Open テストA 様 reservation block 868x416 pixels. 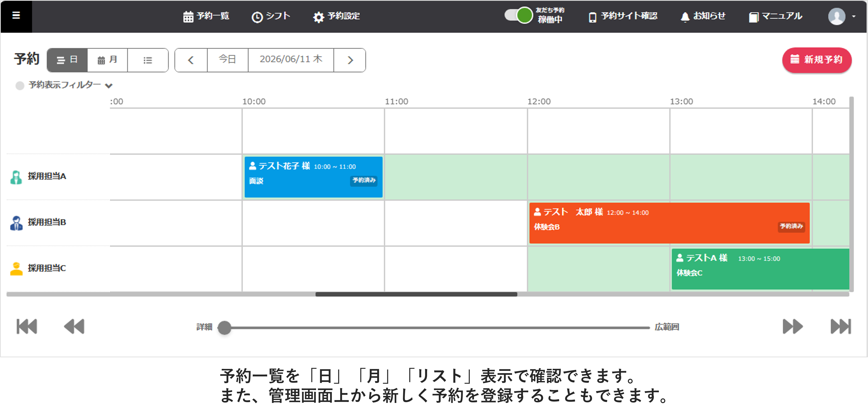tap(760, 269)
